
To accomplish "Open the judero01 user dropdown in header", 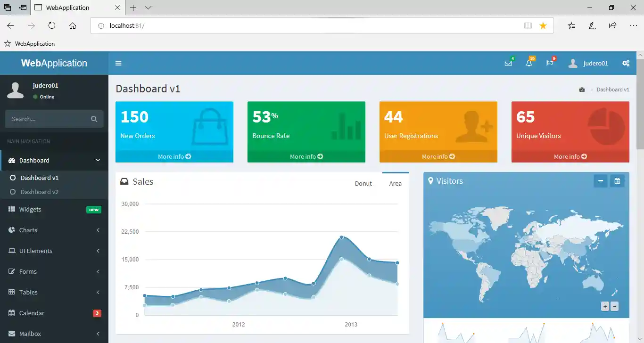I will pos(588,63).
